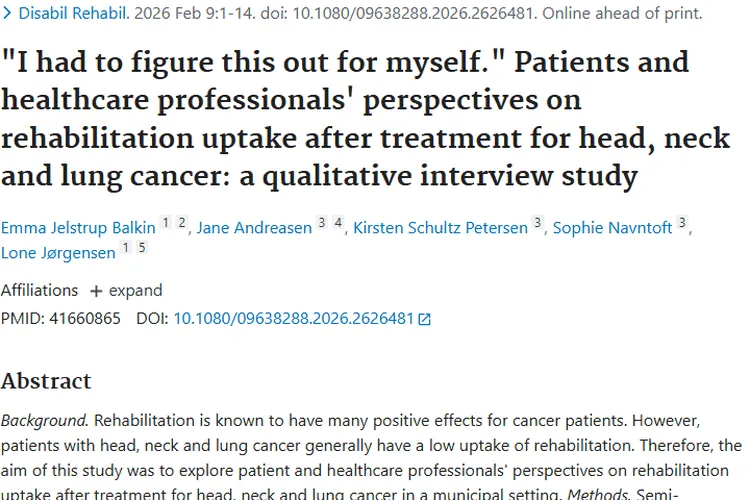
Task: Click affiliation 3 superscript after Sophie Navntoft
Action: tap(682, 223)
